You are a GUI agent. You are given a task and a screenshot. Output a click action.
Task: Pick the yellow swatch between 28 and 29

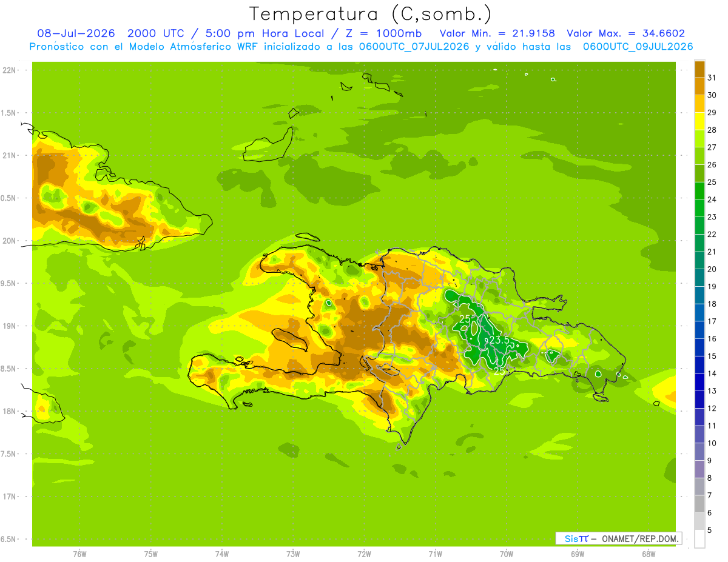pyautogui.click(x=699, y=121)
